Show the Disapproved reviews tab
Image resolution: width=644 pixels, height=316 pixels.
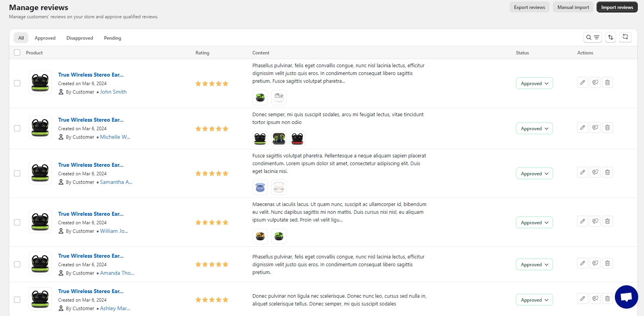[x=80, y=38]
